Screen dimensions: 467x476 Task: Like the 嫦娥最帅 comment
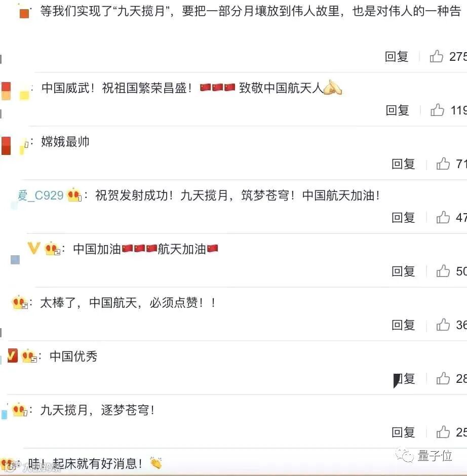click(x=443, y=164)
